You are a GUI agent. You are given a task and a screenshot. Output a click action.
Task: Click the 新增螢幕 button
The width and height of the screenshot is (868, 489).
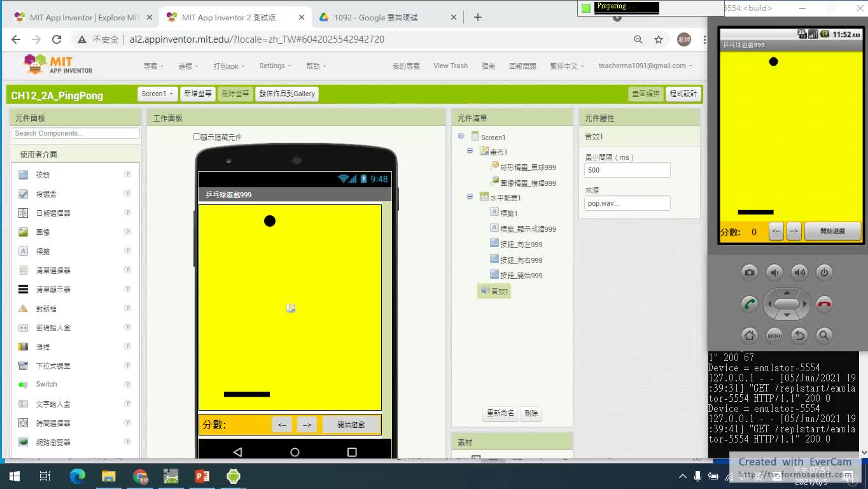tap(198, 94)
